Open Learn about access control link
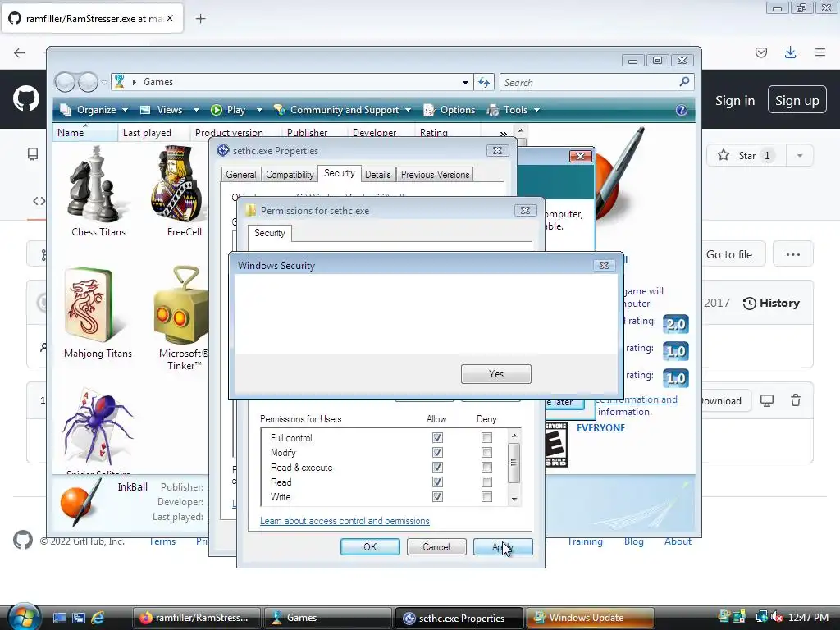Screen dimensions: 840x630 [345, 521]
